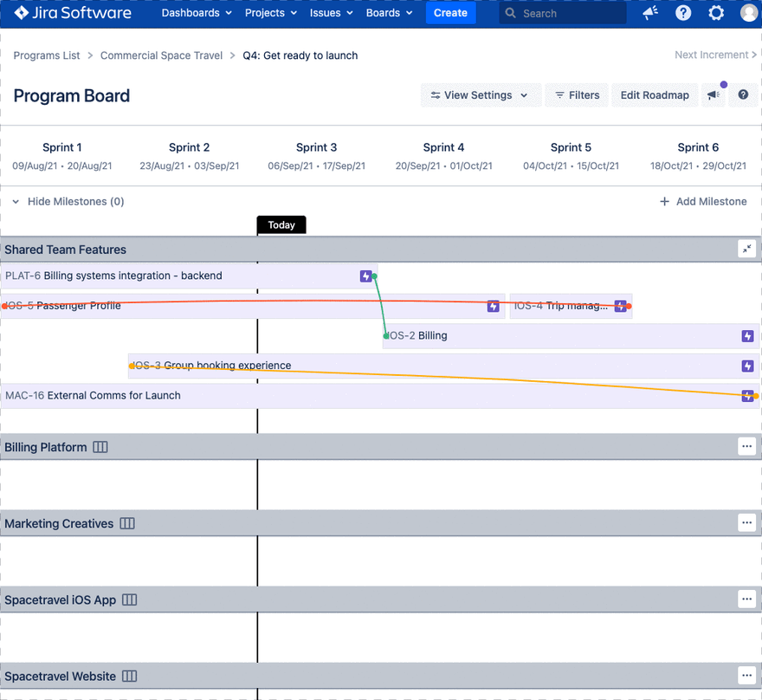
Task: Click the lightning icon on PLAT-6 feature
Action: [x=366, y=276]
